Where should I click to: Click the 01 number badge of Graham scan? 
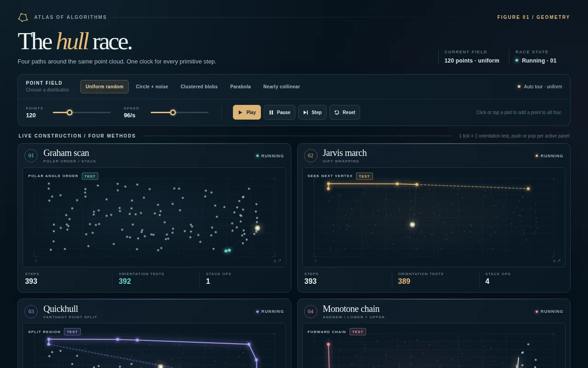(x=31, y=155)
